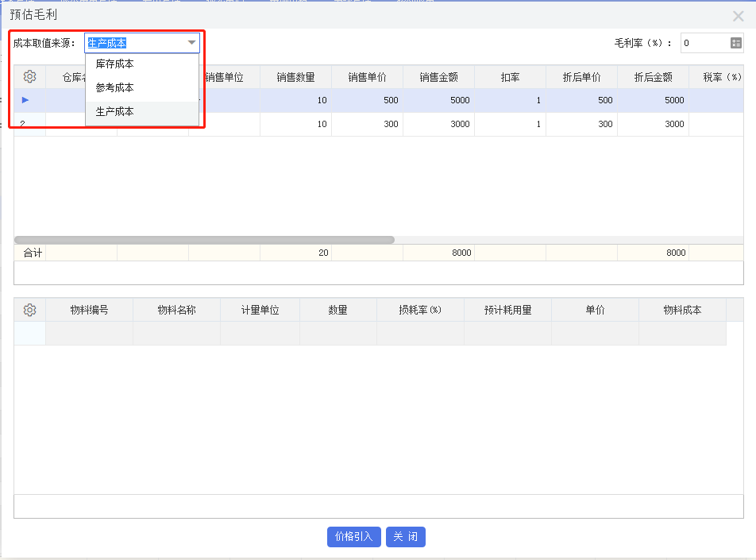Click the horizontal scrollbar under the sales grid

tap(202, 239)
